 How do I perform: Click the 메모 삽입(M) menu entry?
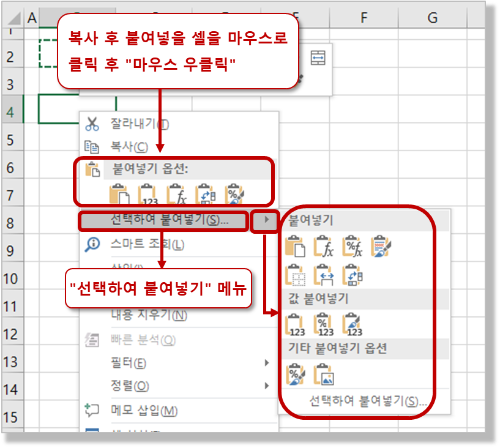(x=144, y=411)
